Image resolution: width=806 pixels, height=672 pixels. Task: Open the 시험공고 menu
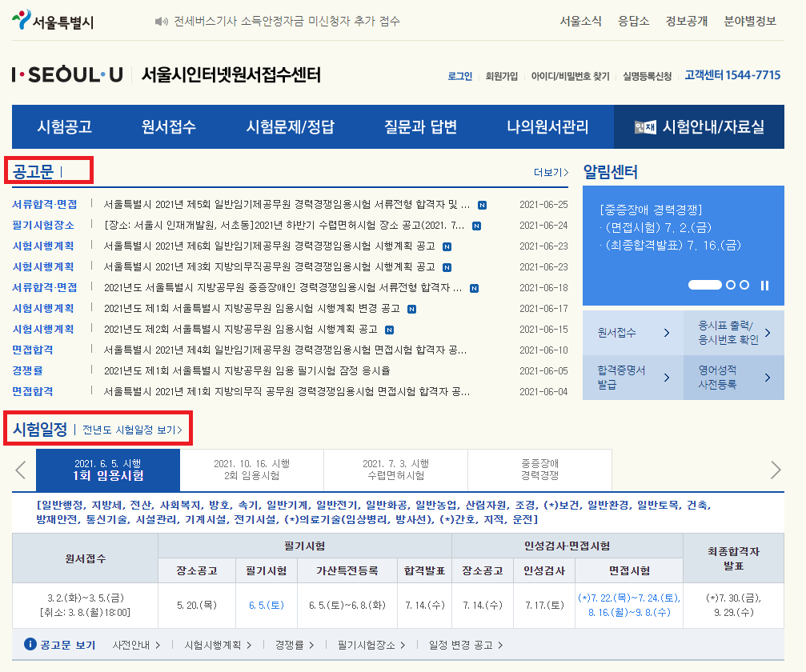[x=64, y=127]
